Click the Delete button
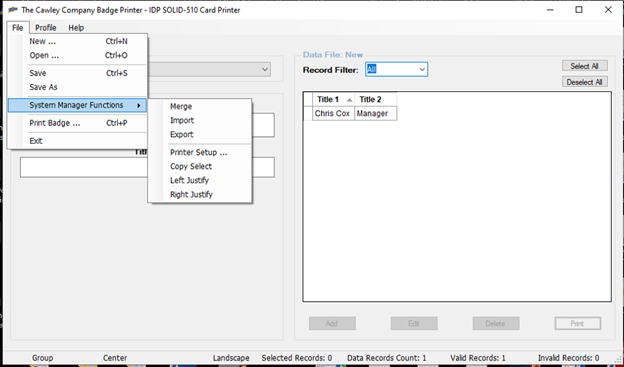Viewport: 624px width, 367px height. 496,323
